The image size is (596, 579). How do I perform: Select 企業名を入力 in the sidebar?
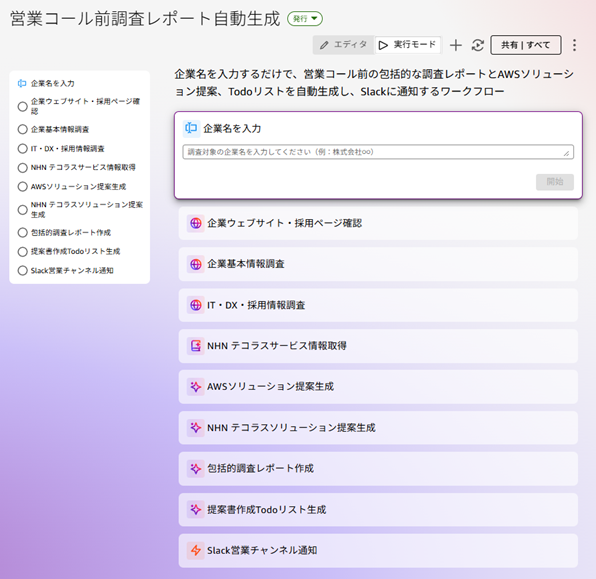click(x=52, y=83)
